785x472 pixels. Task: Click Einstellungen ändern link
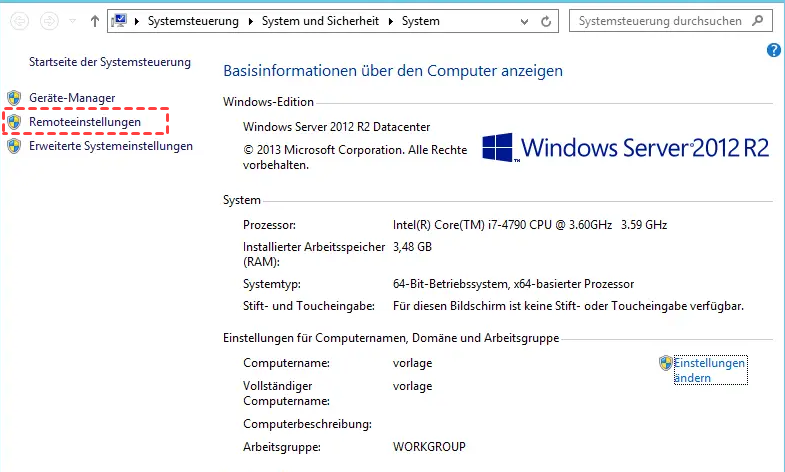pyautogui.click(x=710, y=370)
